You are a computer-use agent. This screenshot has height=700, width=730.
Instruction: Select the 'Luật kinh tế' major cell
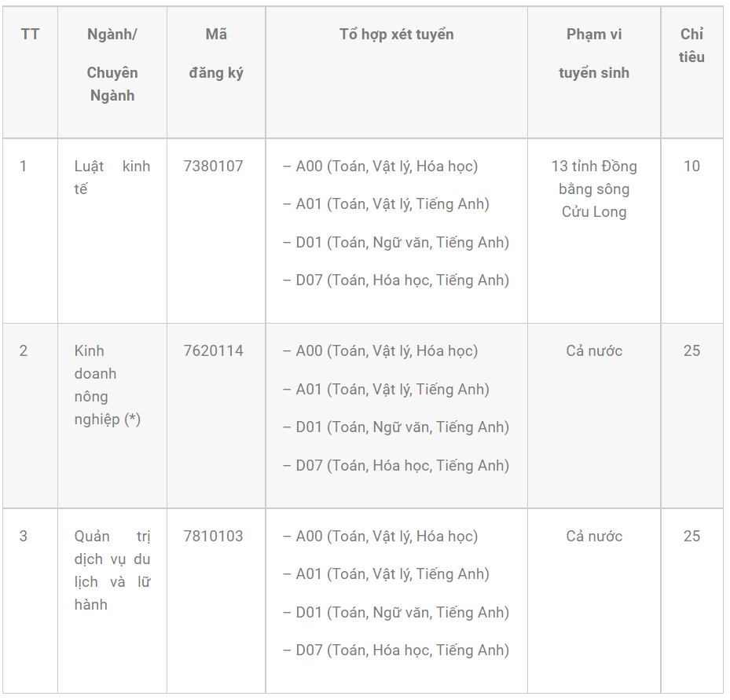point(112,178)
